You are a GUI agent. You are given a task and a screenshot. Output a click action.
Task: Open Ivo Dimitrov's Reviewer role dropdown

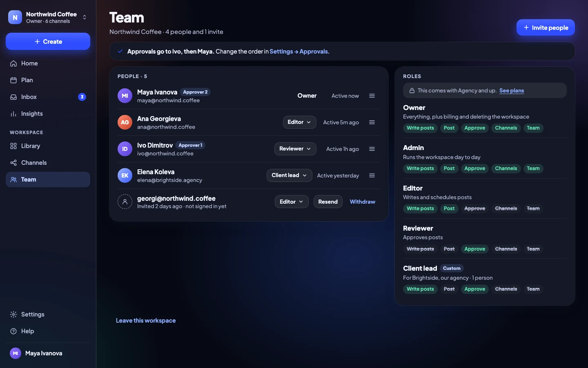[295, 149]
